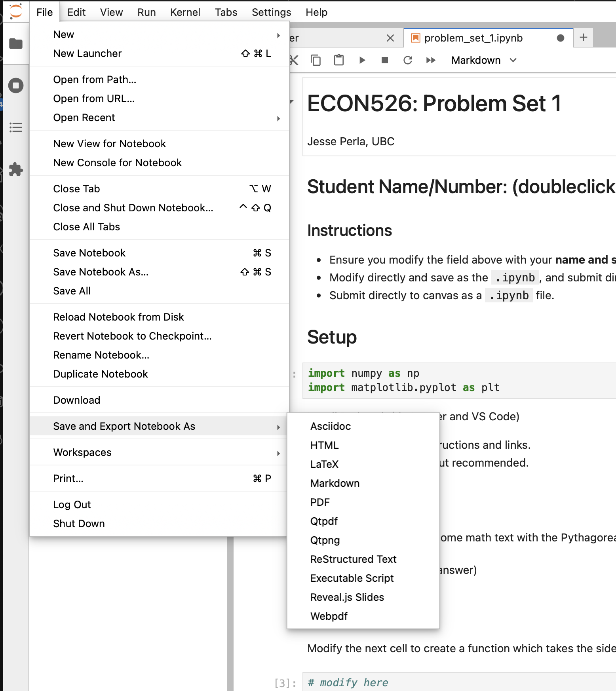Restart kernel and run all cells icon
The image size is (616, 691).
coord(431,60)
